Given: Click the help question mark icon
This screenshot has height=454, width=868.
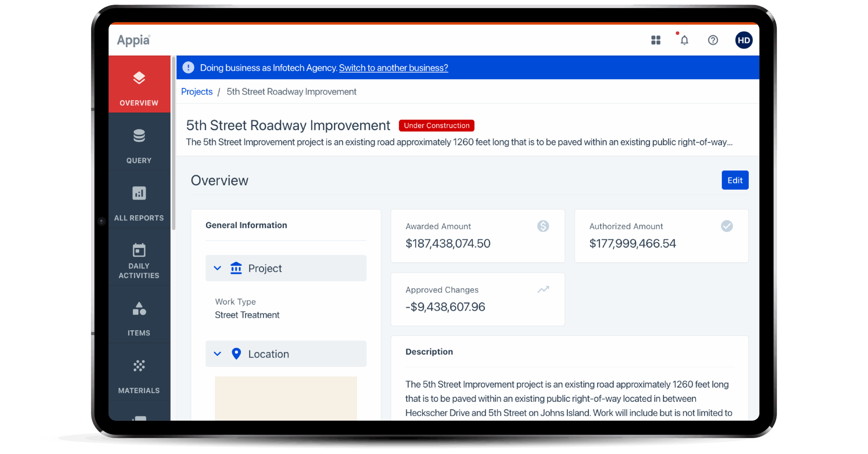Looking at the screenshot, I should (713, 40).
